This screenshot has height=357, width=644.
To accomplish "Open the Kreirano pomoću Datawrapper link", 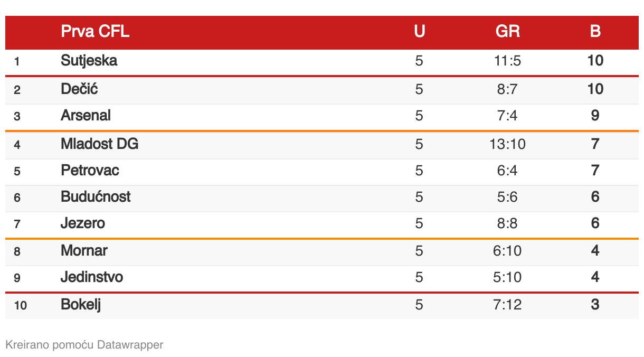I will (x=84, y=345).
